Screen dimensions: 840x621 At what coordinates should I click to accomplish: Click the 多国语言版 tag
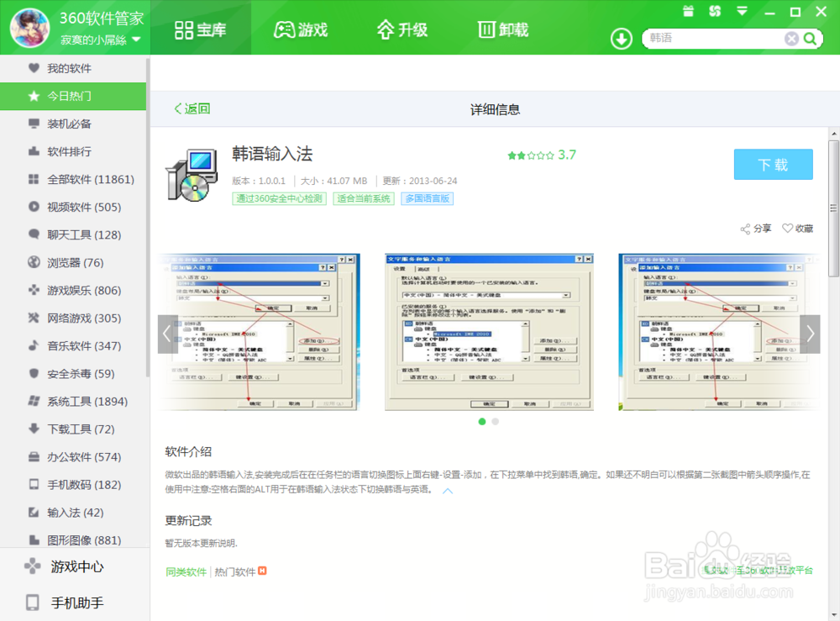point(428,199)
